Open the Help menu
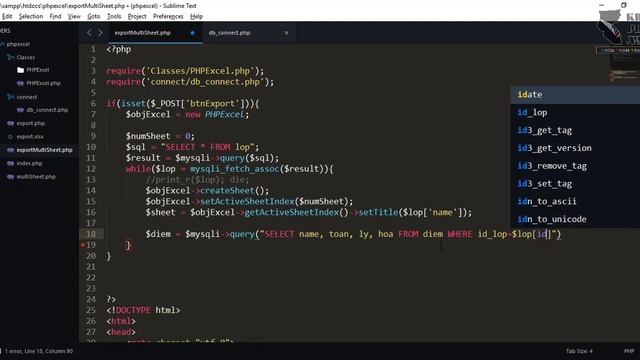 [196, 16]
